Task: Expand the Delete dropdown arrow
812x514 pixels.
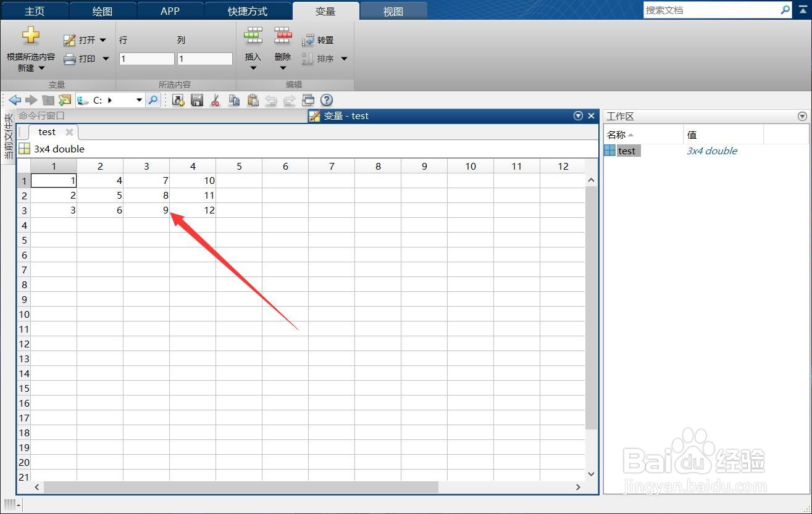Action: [283, 68]
